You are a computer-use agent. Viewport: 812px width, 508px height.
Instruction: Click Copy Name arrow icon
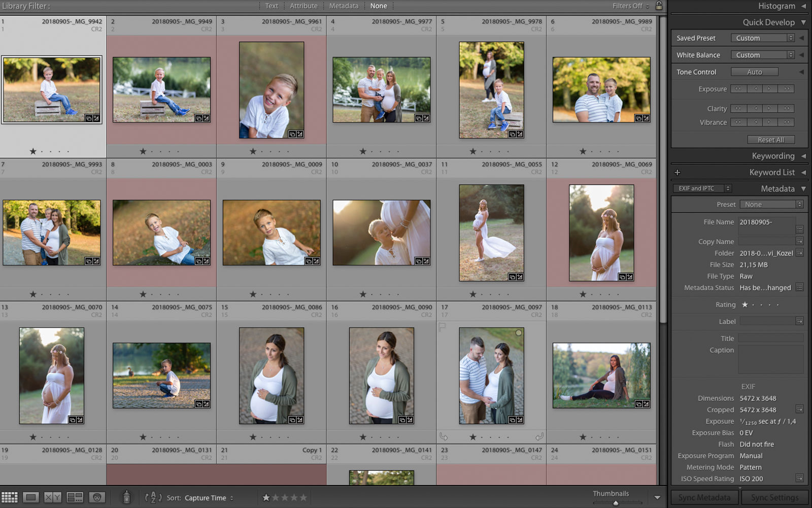(x=800, y=241)
